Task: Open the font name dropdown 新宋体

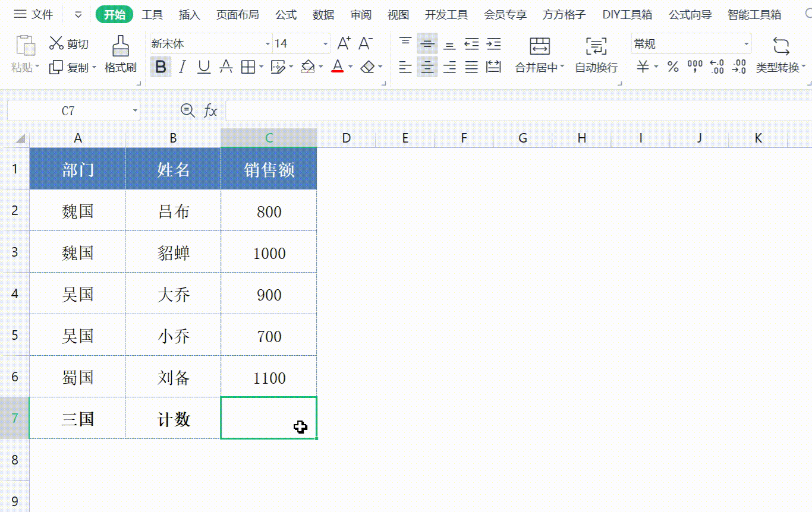Action: tap(267, 44)
